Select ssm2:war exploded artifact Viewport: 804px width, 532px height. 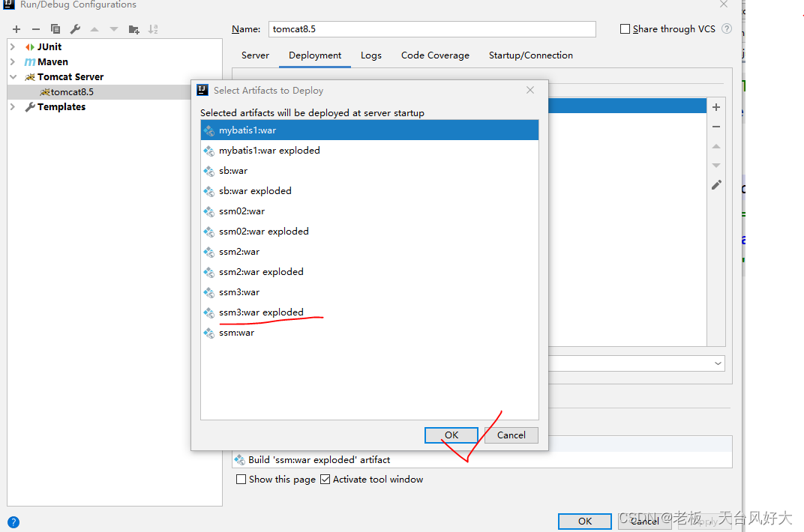(x=370, y=272)
